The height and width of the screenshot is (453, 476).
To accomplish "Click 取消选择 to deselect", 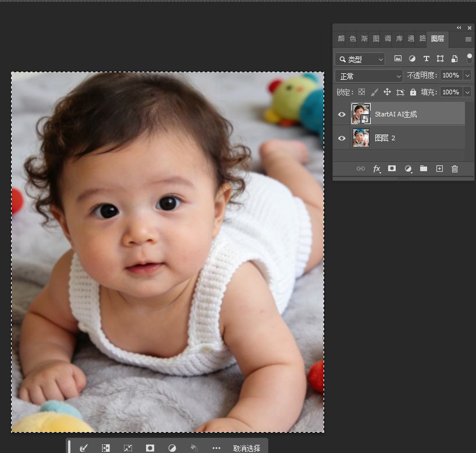I will [247, 448].
